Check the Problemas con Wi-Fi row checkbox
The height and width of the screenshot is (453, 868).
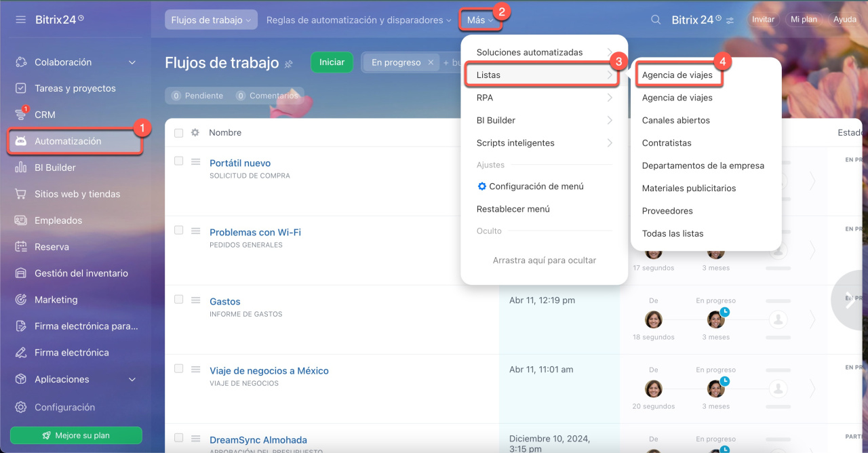(179, 230)
